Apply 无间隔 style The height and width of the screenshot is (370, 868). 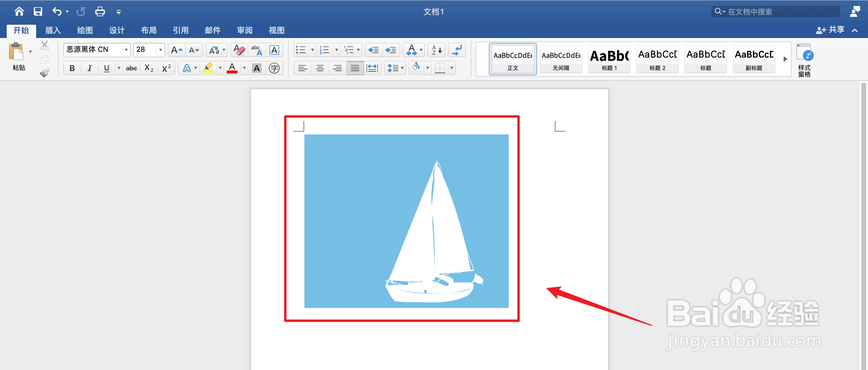pos(561,59)
